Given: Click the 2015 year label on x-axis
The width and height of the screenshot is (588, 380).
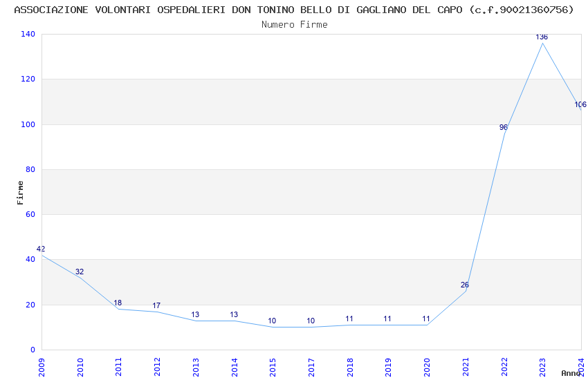Looking at the screenshot, I should (273, 367).
